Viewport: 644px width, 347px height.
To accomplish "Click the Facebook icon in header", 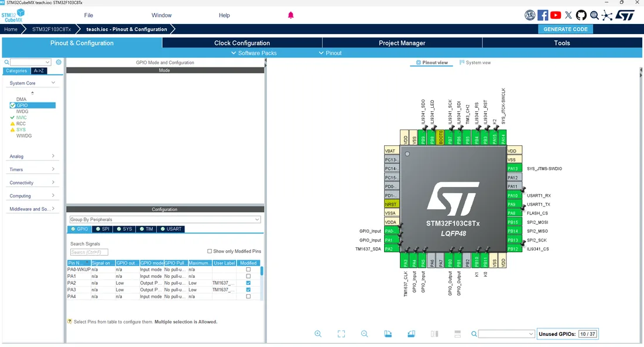I will pos(543,15).
